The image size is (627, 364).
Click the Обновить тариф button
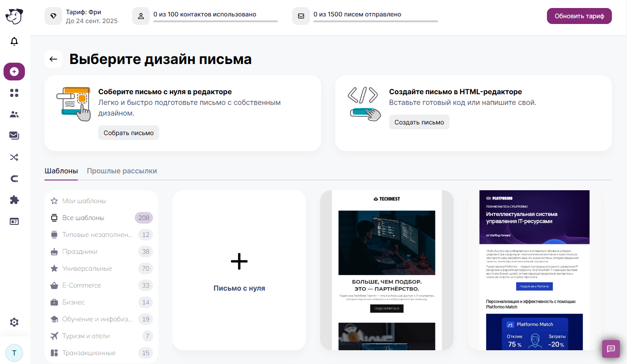[x=579, y=16]
